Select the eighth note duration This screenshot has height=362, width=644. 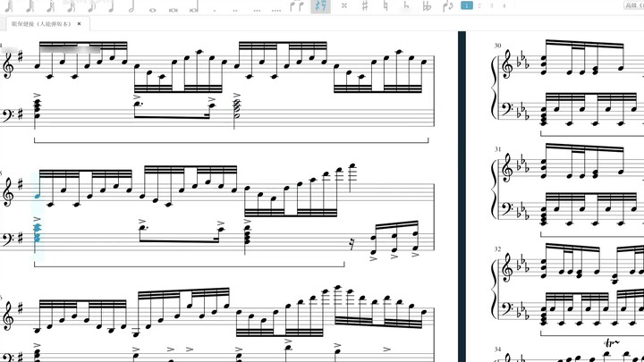[91, 5]
